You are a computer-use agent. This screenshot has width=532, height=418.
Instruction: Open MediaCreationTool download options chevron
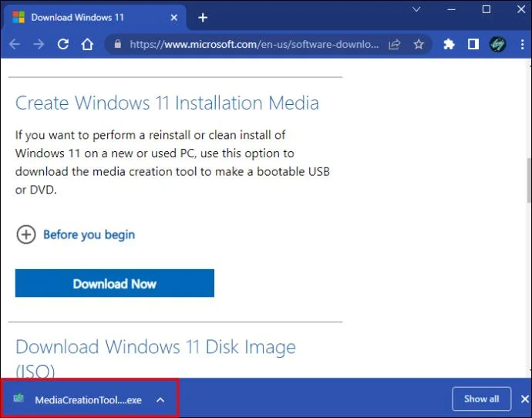point(160,399)
